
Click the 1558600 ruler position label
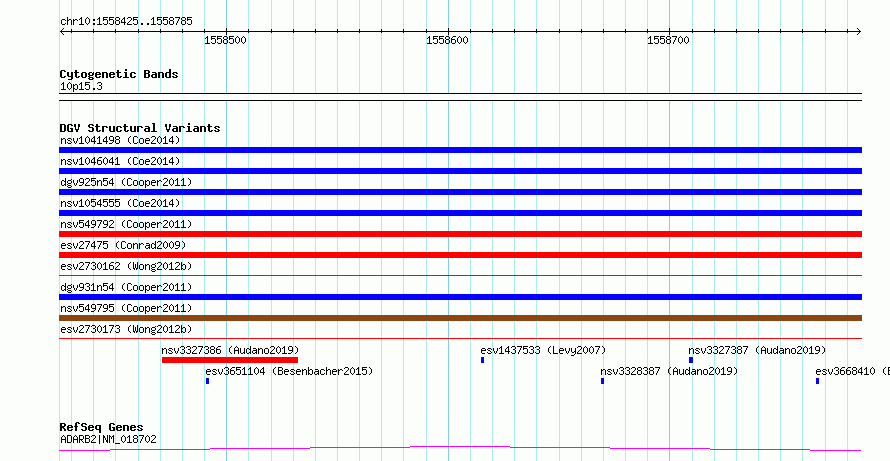[x=447, y=41]
